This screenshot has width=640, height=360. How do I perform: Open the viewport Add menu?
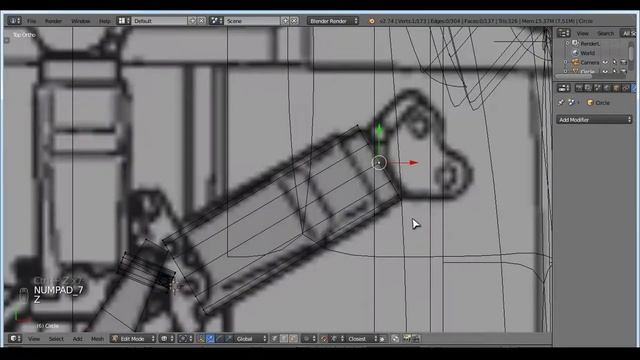[x=77, y=339]
